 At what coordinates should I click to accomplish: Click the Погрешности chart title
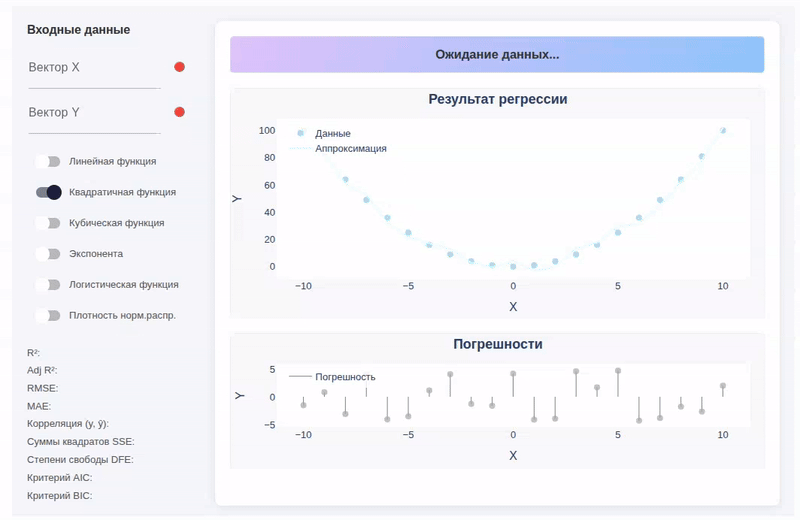497,344
